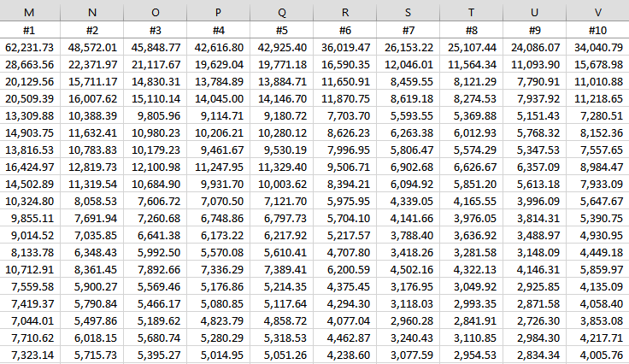Select column R header
The height and width of the screenshot is (364, 629).
(x=345, y=13)
